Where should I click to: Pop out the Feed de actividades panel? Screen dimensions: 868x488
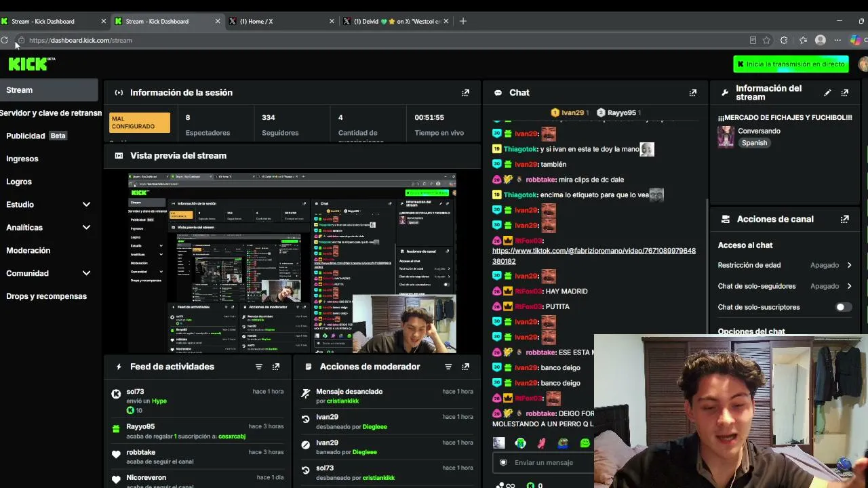click(275, 367)
